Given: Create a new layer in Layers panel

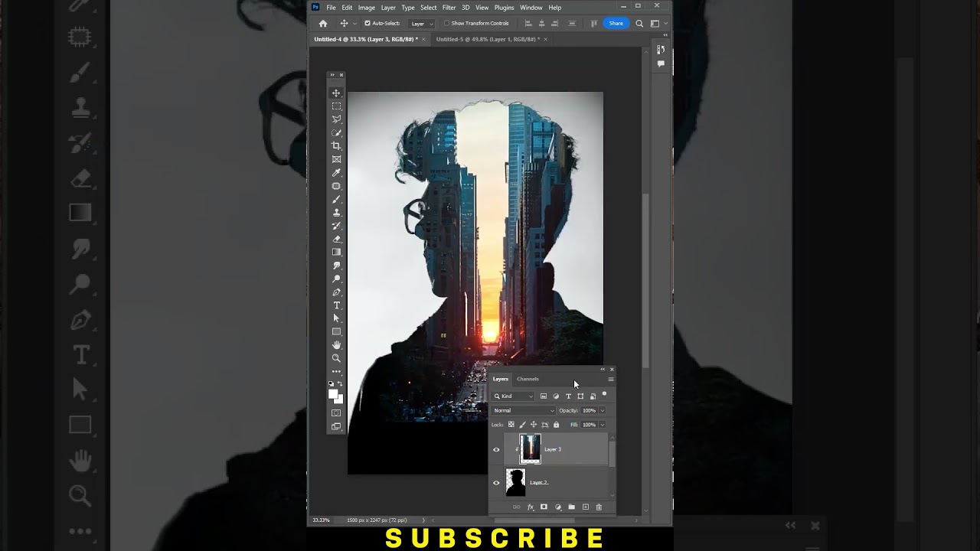Looking at the screenshot, I should 586,507.
